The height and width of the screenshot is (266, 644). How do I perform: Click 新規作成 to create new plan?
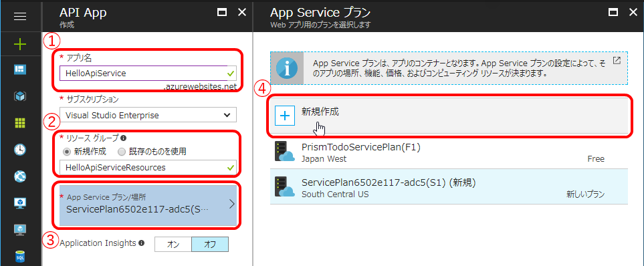449,116
